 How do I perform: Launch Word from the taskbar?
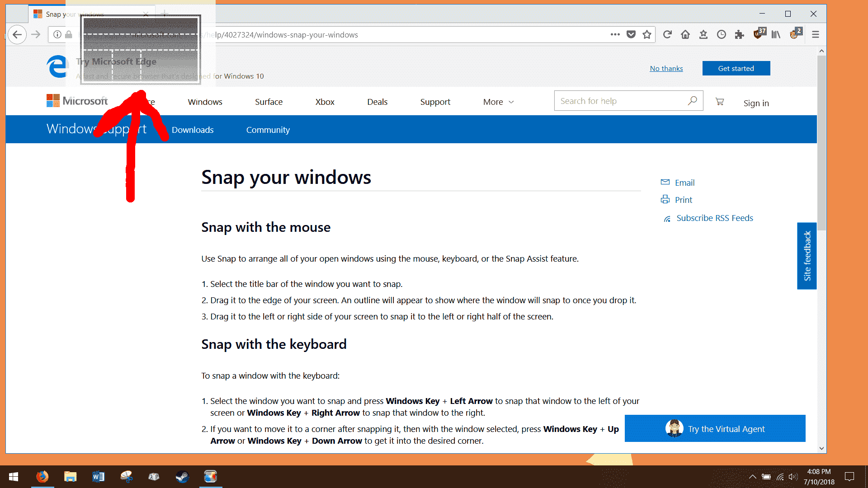[98, 476]
